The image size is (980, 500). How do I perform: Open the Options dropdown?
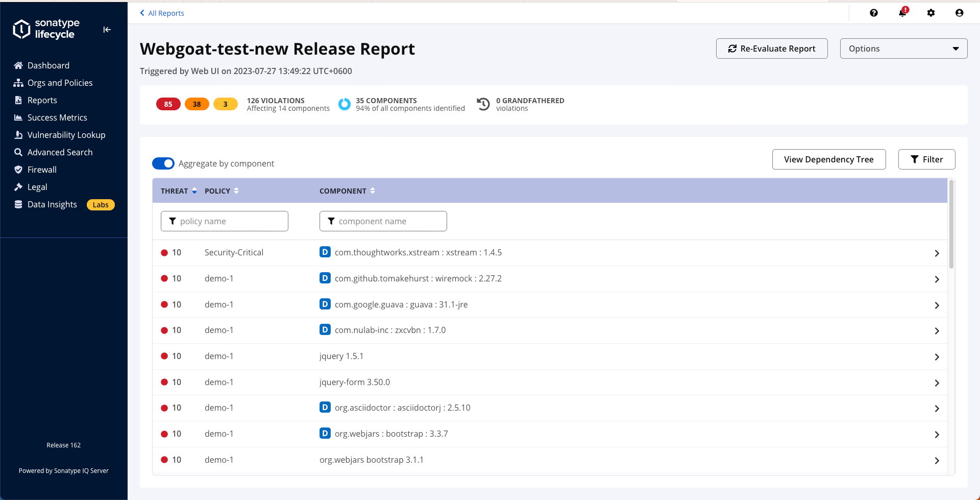click(903, 49)
